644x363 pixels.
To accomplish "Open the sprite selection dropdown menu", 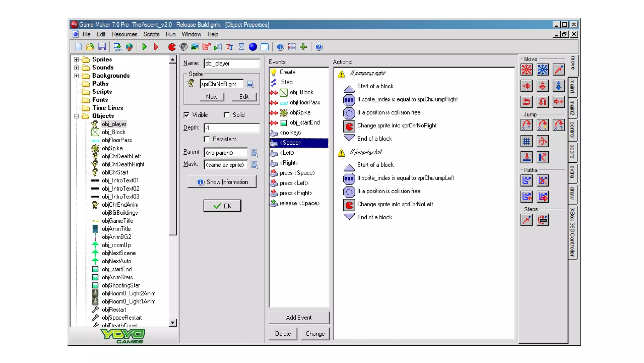I will coord(250,84).
